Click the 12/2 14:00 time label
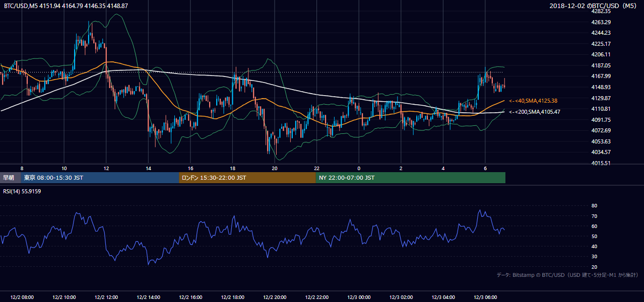 point(148,297)
